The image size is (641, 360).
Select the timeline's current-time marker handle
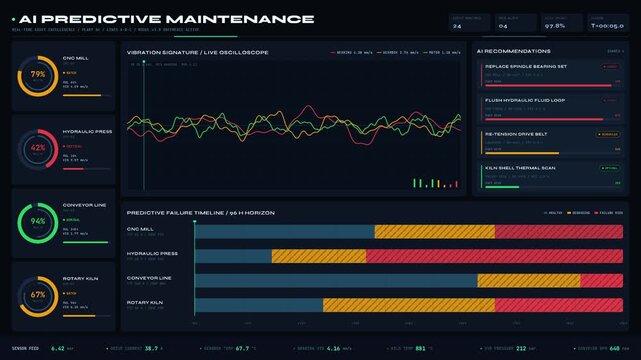coord(195,221)
